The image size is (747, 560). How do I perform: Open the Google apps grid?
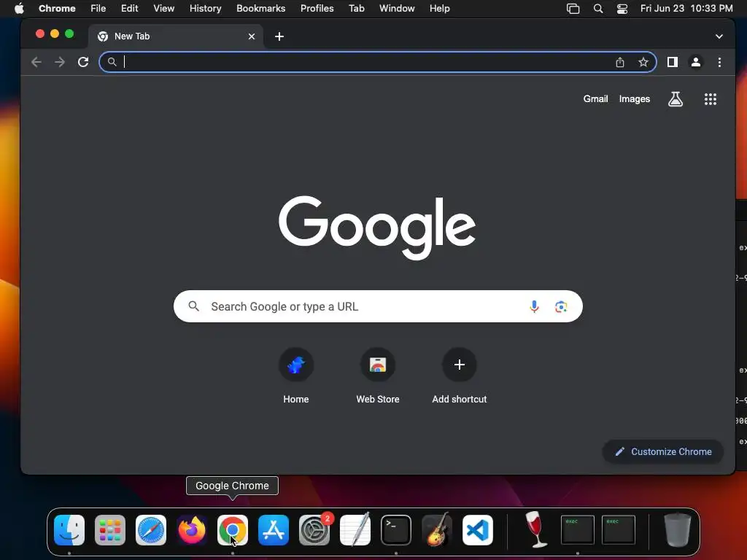pyautogui.click(x=711, y=99)
